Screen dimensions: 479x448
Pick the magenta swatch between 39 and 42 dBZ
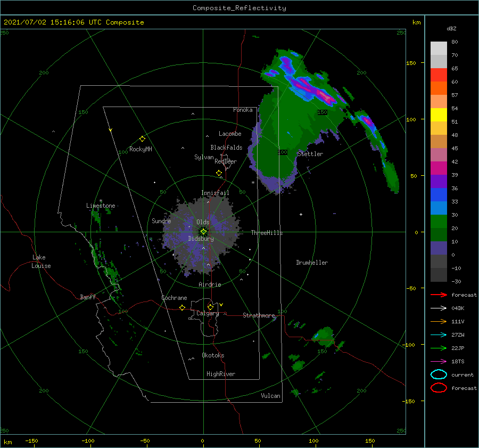[439, 168]
